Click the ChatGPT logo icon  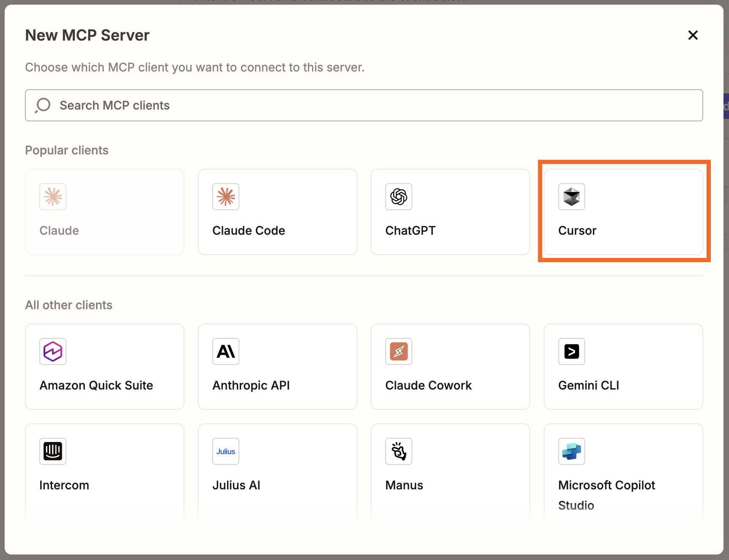point(398,197)
